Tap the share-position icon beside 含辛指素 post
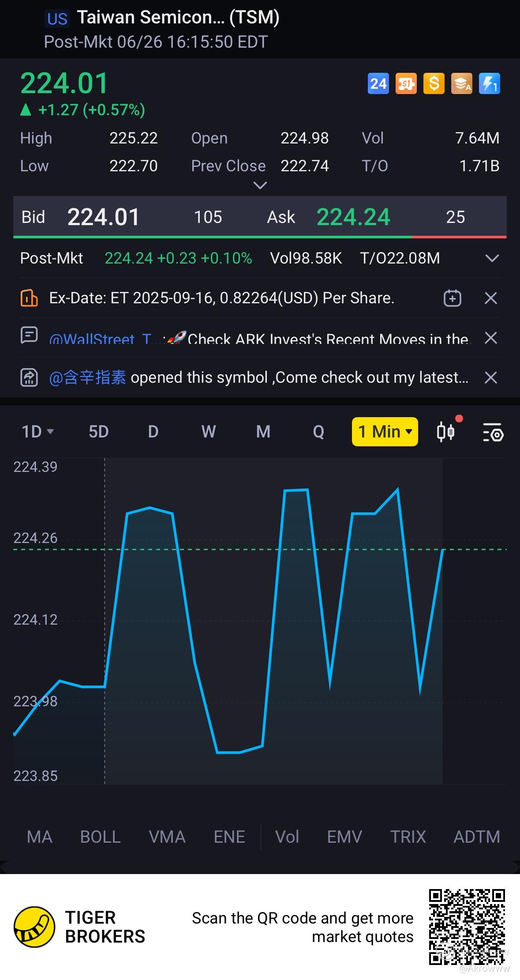The width and height of the screenshot is (520, 980). pyautogui.click(x=29, y=377)
